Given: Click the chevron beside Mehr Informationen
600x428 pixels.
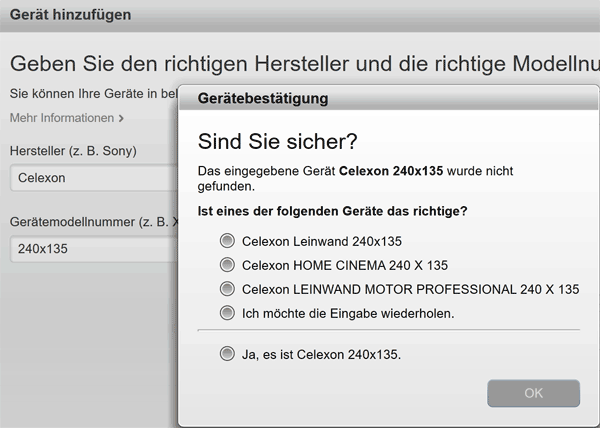Looking at the screenshot, I should [x=121, y=118].
